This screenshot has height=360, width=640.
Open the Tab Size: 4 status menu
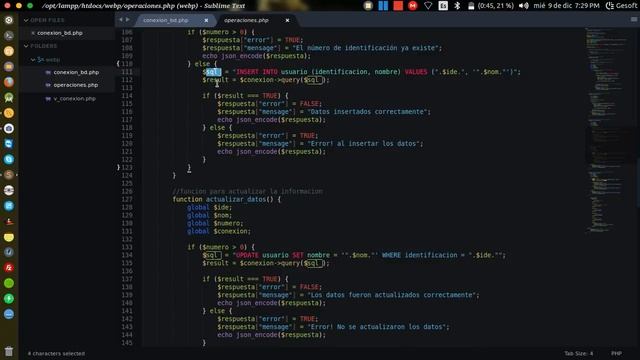(578, 353)
